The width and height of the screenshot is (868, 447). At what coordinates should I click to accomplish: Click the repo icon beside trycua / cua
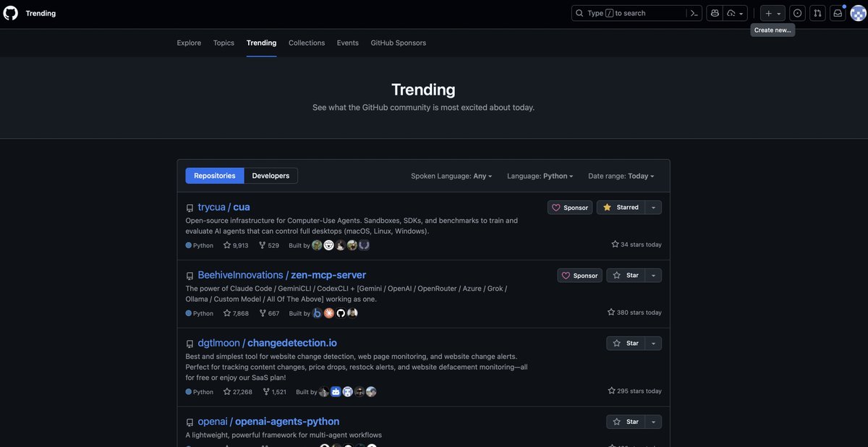[x=190, y=208]
